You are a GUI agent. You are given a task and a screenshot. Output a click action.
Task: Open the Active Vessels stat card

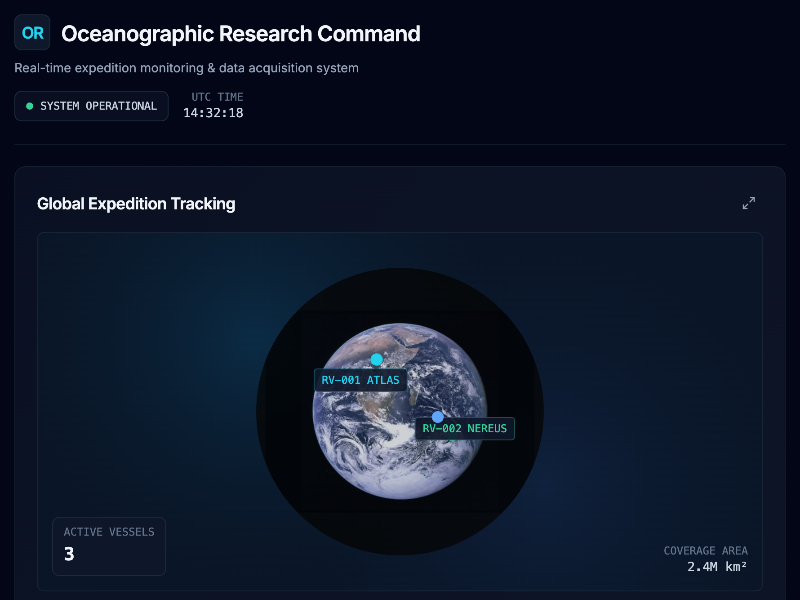(109, 545)
